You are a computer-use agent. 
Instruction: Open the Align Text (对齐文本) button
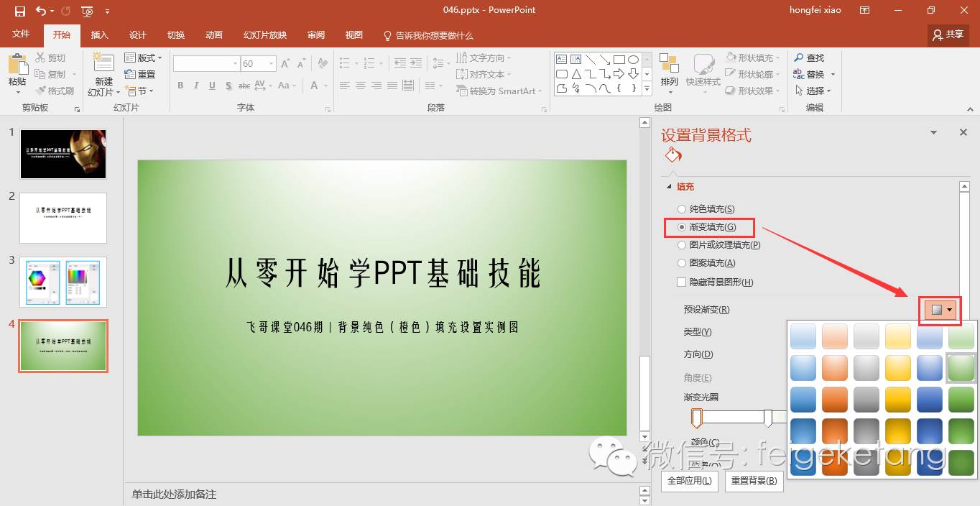484,74
